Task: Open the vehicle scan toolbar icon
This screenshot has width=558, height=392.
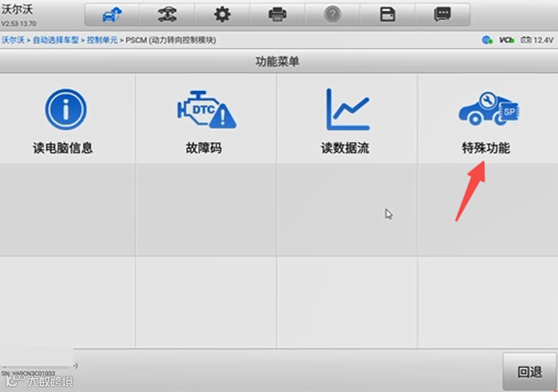Action: (x=167, y=15)
